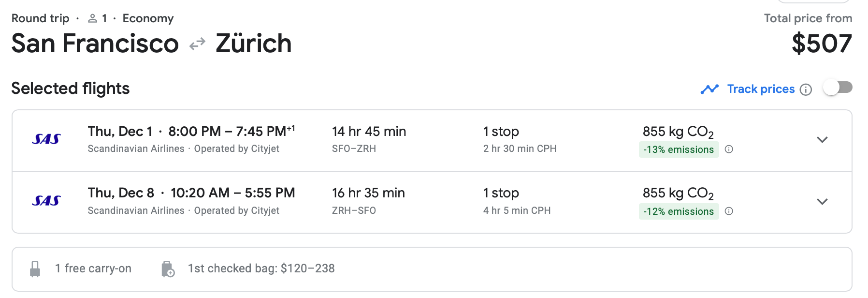Click the SAS logo on outbound flight

pyautogui.click(x=46, y=139)
